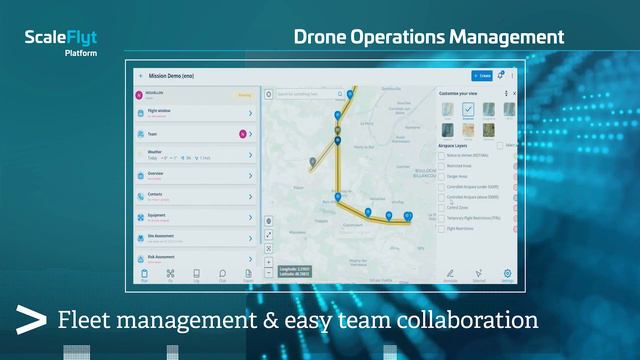
Task: Zoom in the map with the plus button
Action: click(269, 262)
